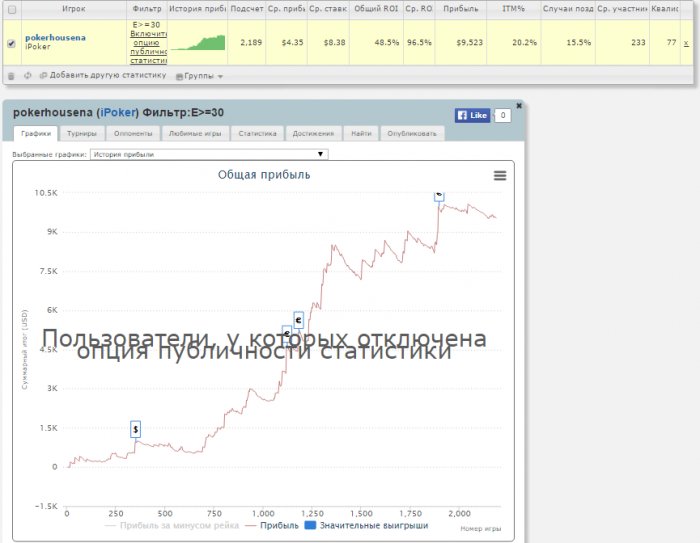
Task: Open the Любимые игры tab
Action: point(195,134)
